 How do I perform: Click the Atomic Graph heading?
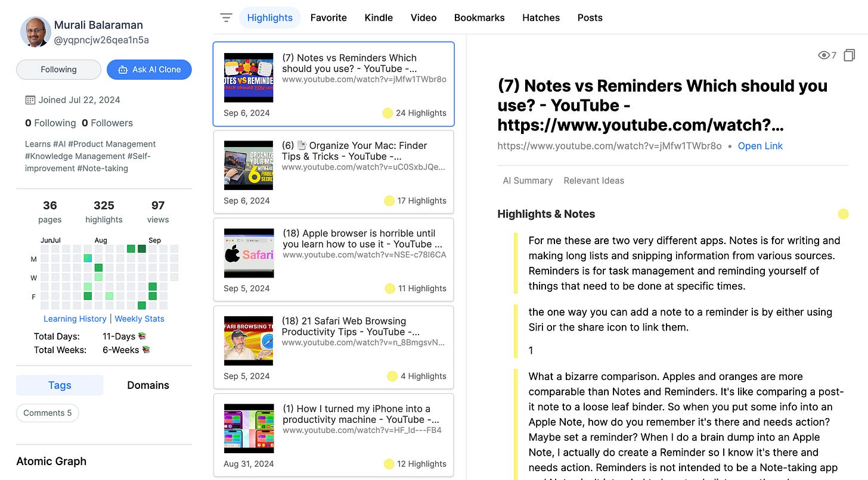tap(51, 462)
